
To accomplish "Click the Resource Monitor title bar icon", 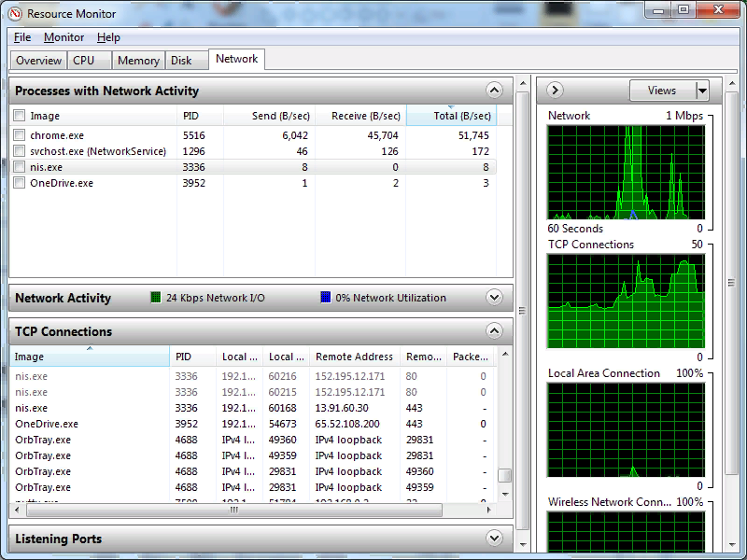I will (x=15, y=13).
